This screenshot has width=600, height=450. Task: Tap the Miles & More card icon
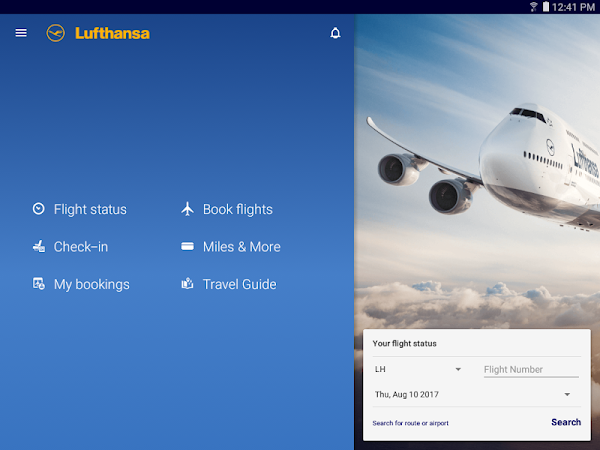tap(187, 246)
